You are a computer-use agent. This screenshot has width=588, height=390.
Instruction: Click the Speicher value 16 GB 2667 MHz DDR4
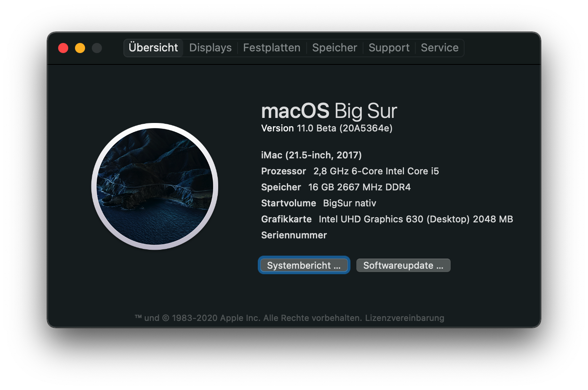pyautogui.click(x=359, y=187)
